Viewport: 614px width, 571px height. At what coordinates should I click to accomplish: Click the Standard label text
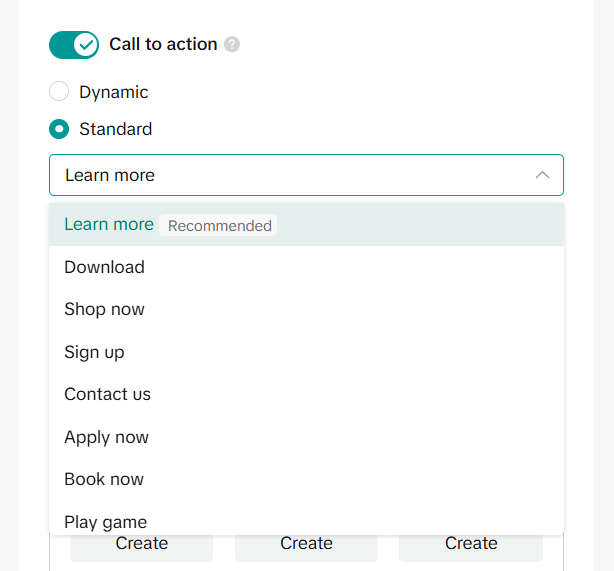pyautogui.click(x=116, y=129)
